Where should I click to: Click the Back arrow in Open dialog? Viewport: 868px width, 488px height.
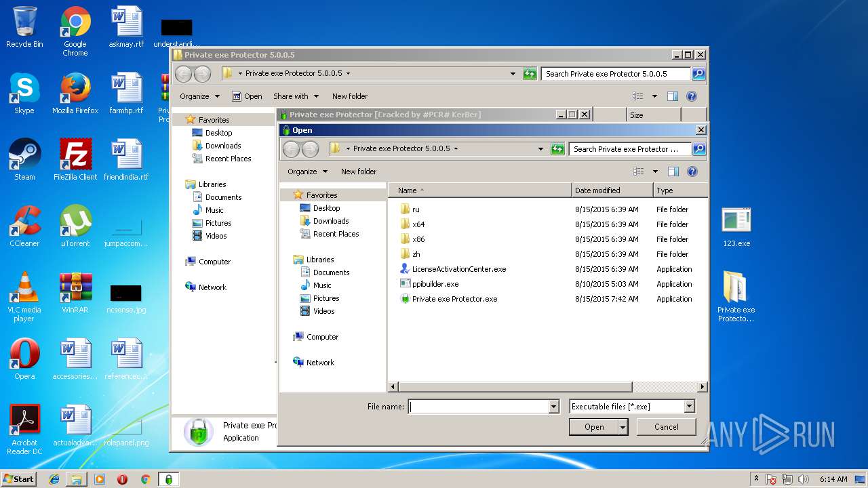(x=292, y=148)
